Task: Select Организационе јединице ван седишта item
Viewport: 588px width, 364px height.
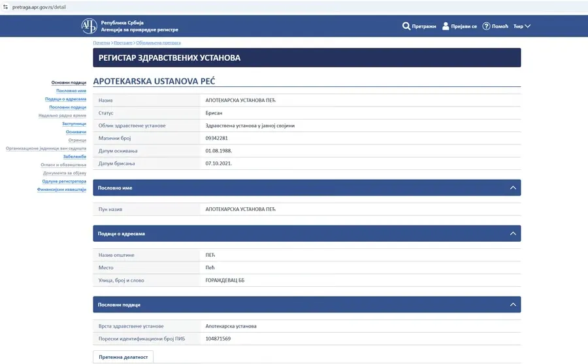Action: click(46, 148)
